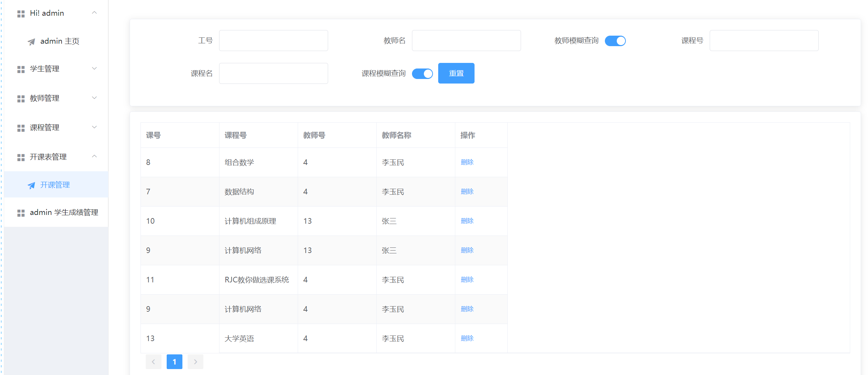Viewport: 868px width, 375px height.
Task: Go to admin 主页 in sidebar
Action: click(59, 41)
